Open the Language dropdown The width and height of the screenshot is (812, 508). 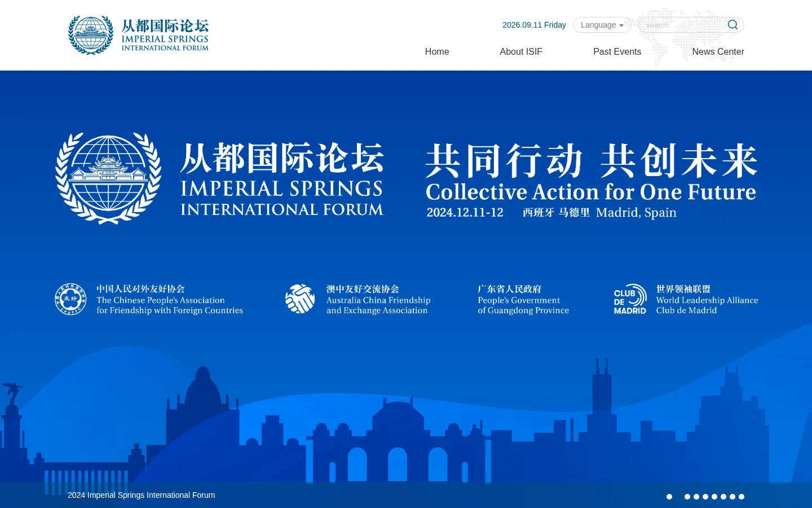tap(602, 25)
